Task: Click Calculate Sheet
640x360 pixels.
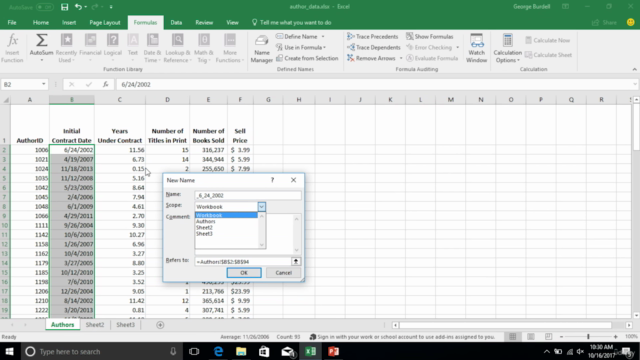Action: (548, 55)
